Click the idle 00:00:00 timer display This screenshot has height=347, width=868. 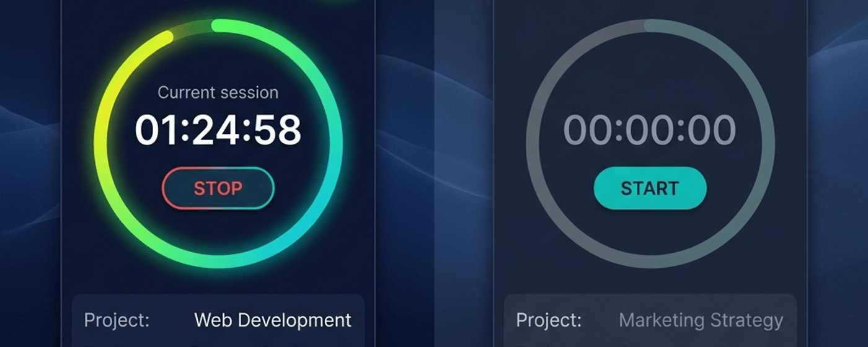pyautogui.click(x=649, y=130)
